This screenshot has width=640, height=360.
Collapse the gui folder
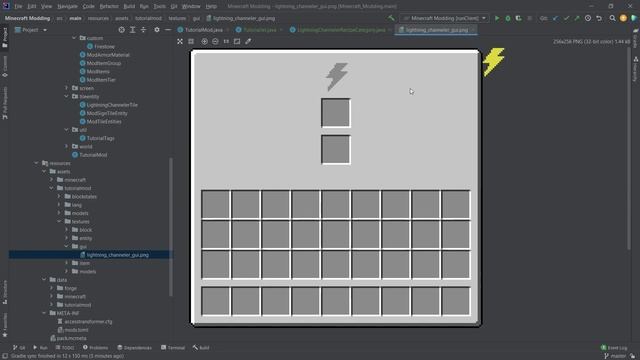(67, 247)
